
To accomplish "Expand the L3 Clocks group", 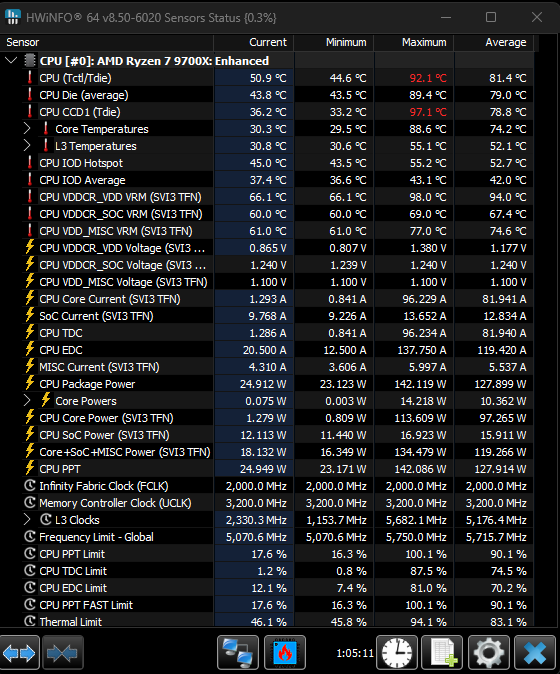I will pyautogui.click(x=27, y=520).
